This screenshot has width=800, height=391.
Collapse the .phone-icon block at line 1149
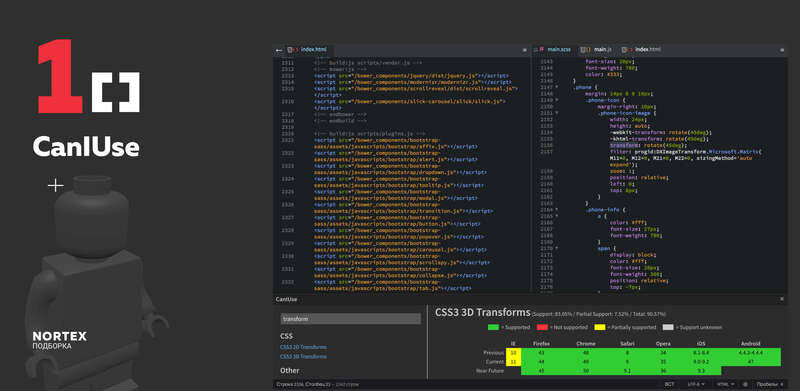[x=557, y=100]
